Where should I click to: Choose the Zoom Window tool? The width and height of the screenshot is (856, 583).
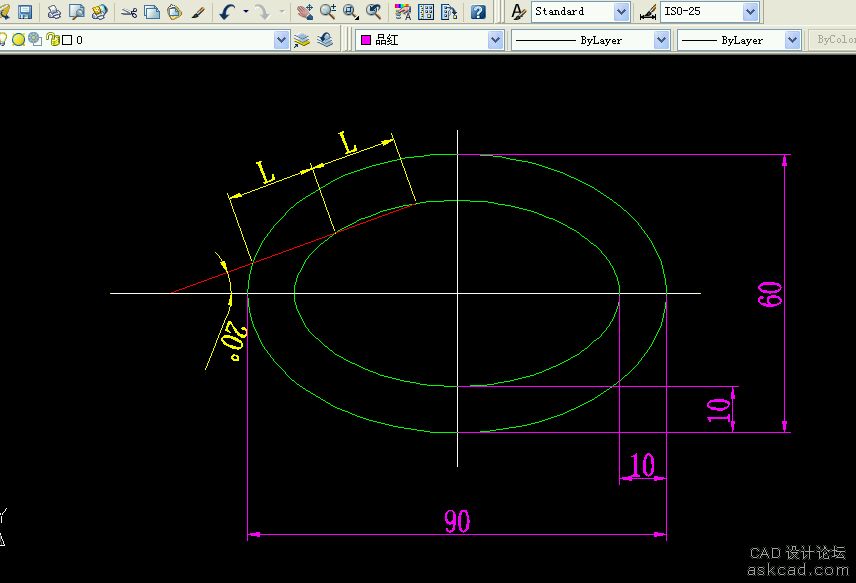pyautogui.click(x=350, y=11)
